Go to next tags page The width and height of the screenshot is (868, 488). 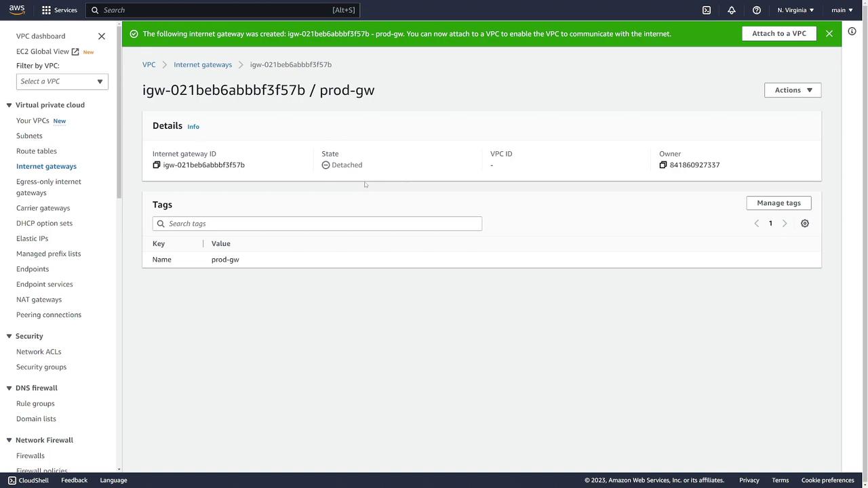[785, 224]
